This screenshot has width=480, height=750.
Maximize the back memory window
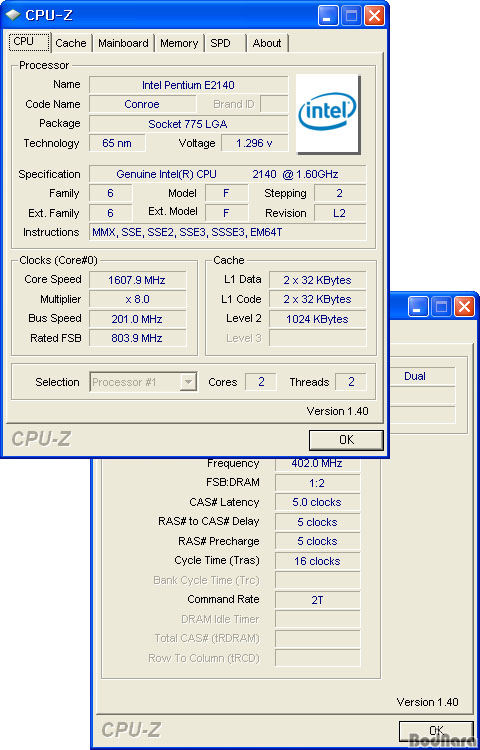441,307
